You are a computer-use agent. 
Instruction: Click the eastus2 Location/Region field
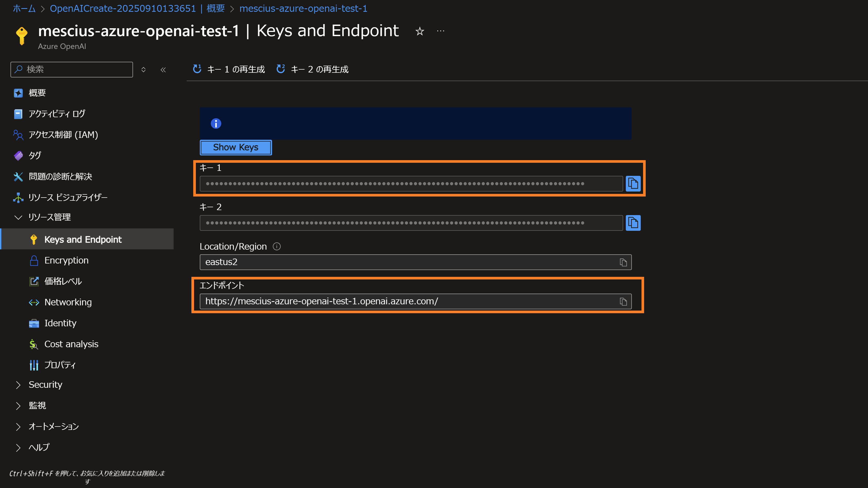(x=416, y=262)
